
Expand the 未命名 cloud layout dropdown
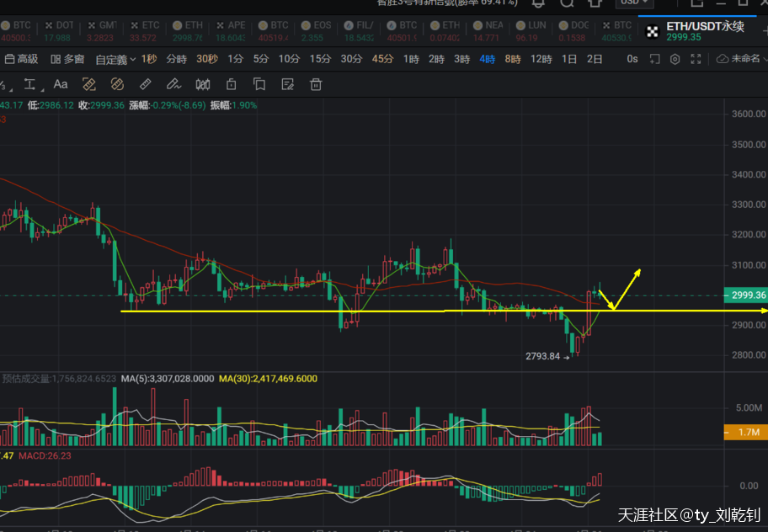pos(741,59)
